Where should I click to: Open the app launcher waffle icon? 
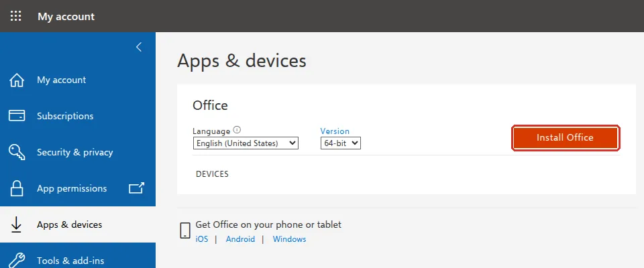click(x=15, y=17)
